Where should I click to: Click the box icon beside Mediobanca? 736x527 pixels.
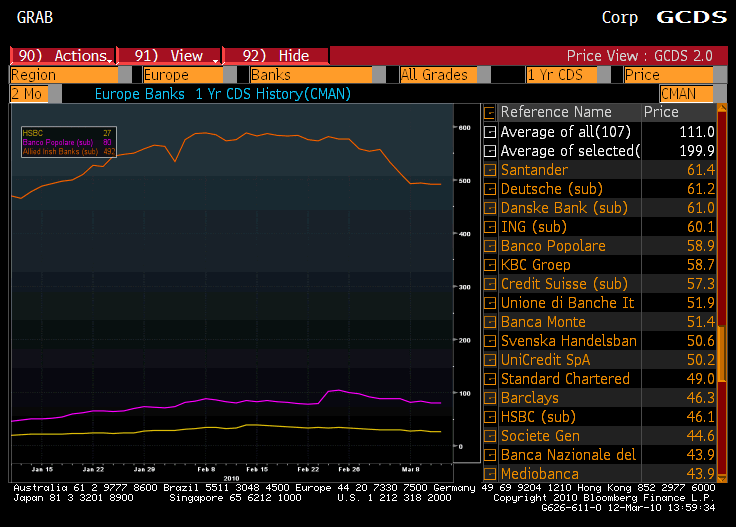pyautogui.click(x=490, y=474)
